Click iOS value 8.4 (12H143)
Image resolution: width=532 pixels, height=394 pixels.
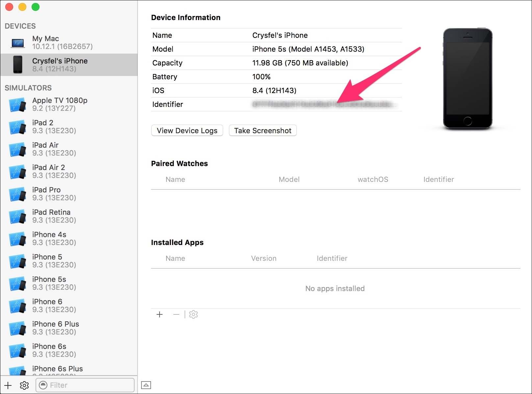[x=274, y=90]
